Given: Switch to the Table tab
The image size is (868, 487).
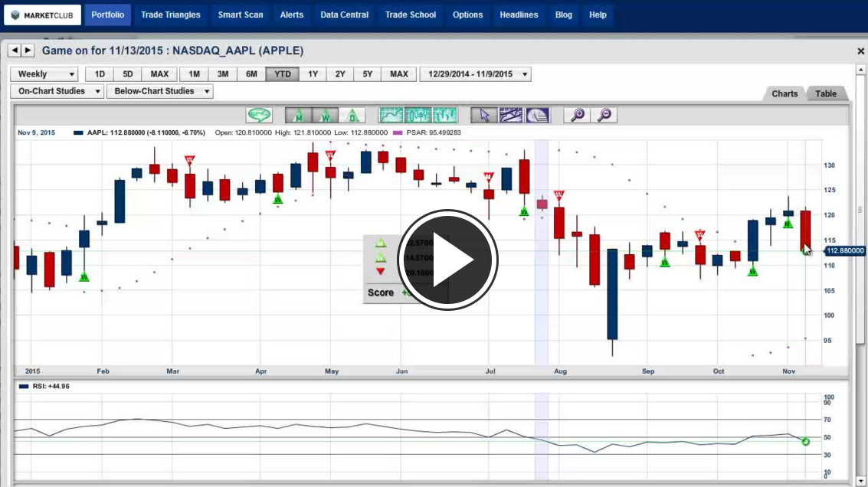Looking at the screenshot, I should (826, 93).
